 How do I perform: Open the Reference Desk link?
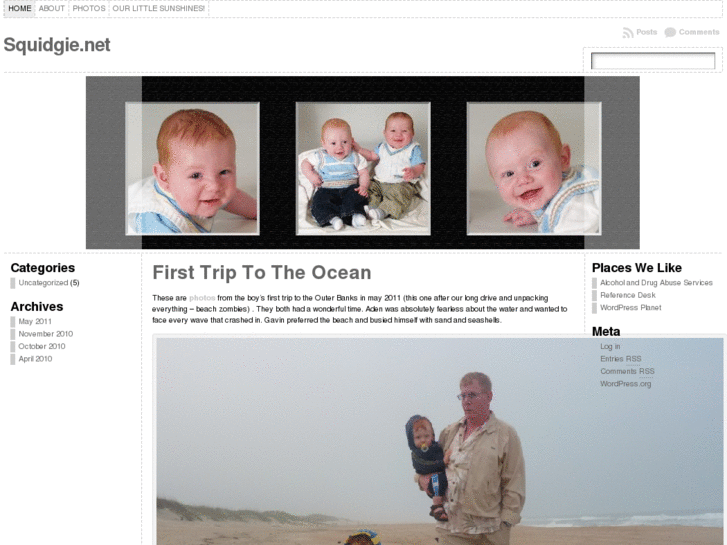pos(628,295)
